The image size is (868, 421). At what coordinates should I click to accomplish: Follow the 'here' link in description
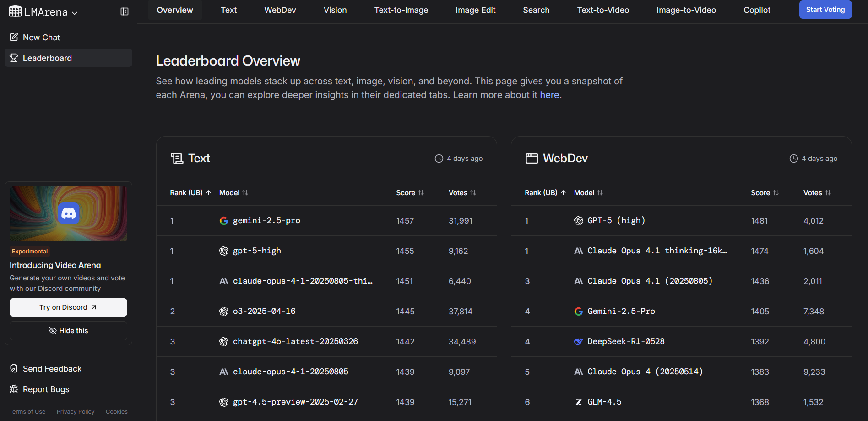(549, 95)
